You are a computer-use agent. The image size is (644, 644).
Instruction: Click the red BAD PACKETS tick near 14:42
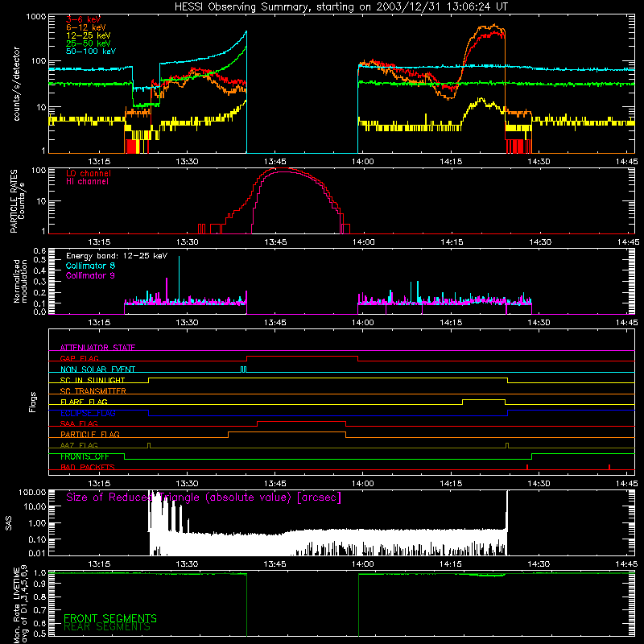(x=609, y=467)
